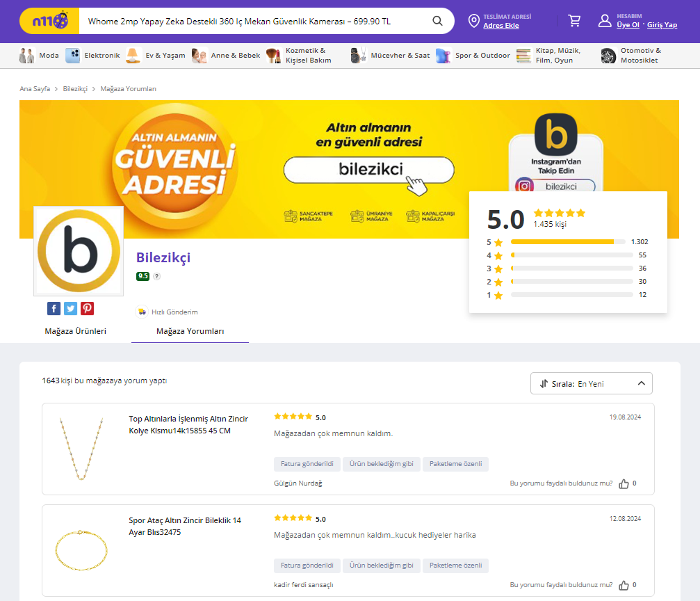Image resolution: width=700 pixels, height=601 pixels.
Task: Like the kadir ferdi sarısaçlı review thumbs up
Action: [x=624, y=585]
